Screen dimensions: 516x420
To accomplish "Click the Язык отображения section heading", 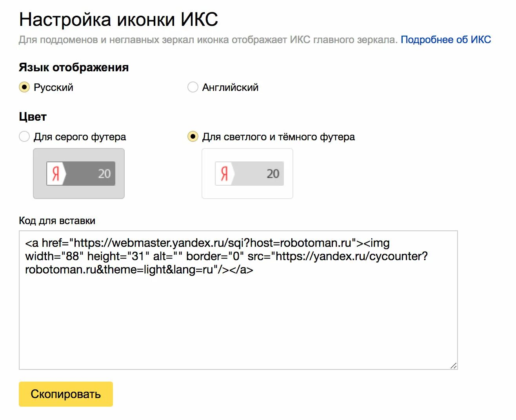I will [x=74, y=67].
